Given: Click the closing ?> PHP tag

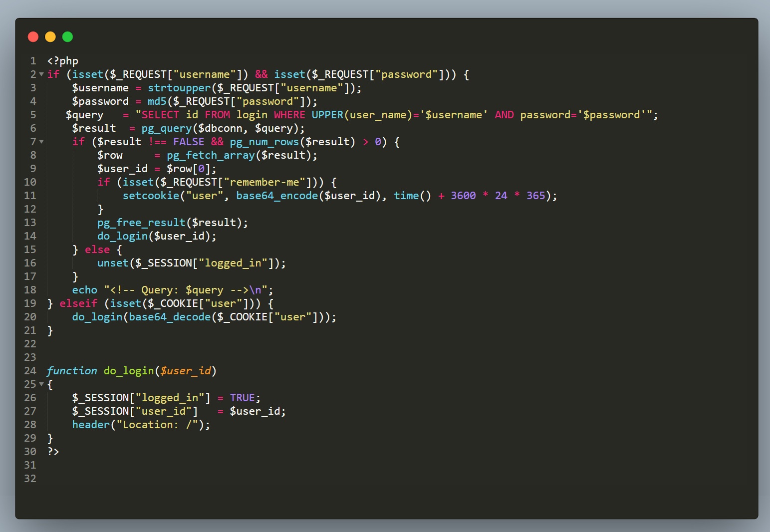Looking at the screenshot, I should (53, 452).
